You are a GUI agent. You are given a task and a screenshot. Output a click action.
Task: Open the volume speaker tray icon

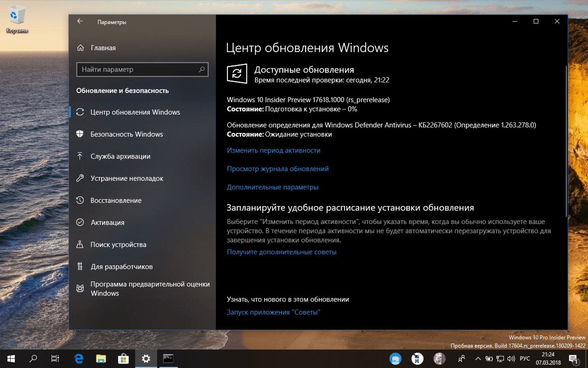511,359
